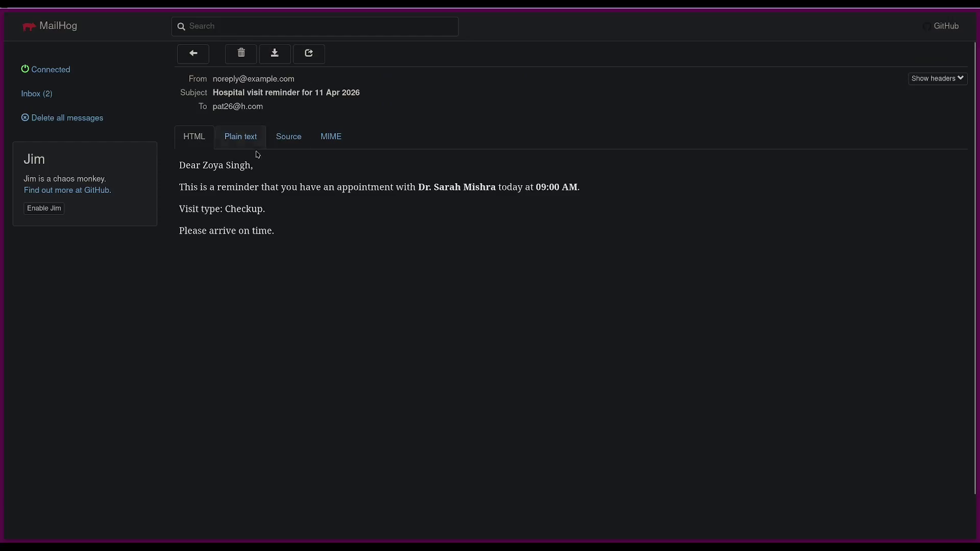This screenshot has height=551, width=980.
Task: Click the bold Dr. Sarah Mishra name
Action: 457,187
